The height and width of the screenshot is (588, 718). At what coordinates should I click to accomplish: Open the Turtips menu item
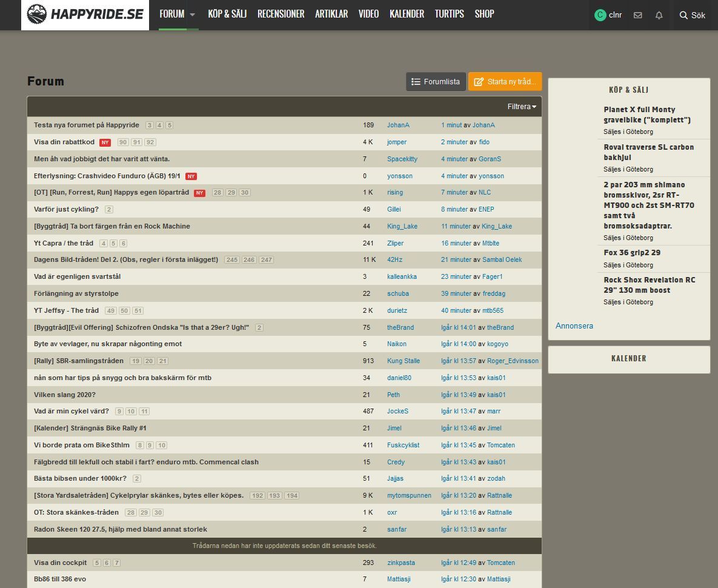pos(449,14)
